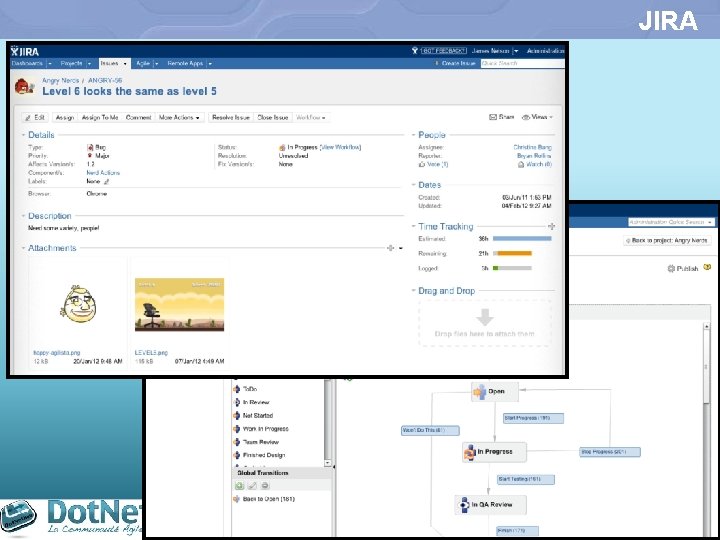
Task: Collapse the Attachments section
Action: 23,248
